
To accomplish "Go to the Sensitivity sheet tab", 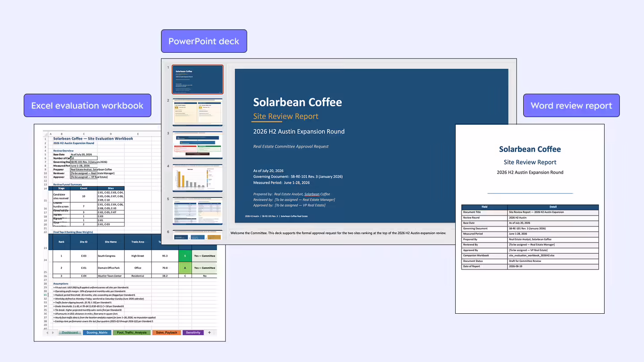I will 193,333.
